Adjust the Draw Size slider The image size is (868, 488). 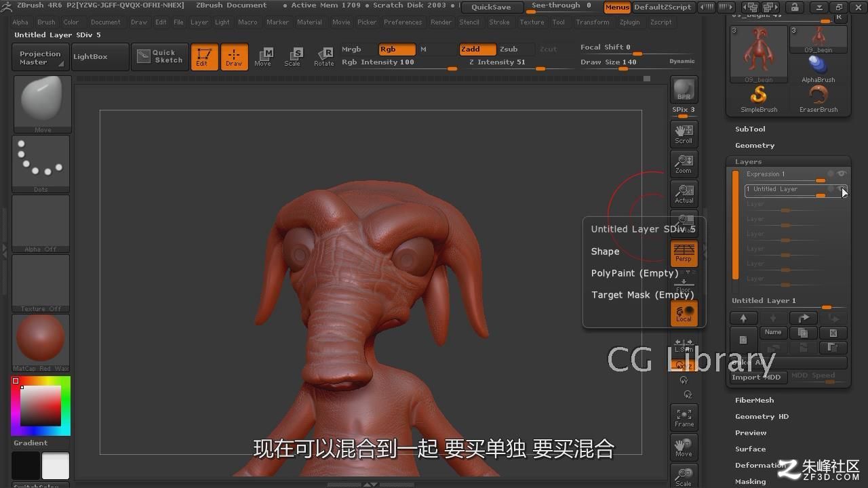click(636, 62)
